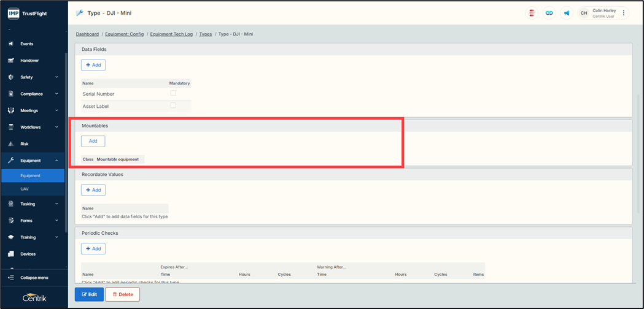Screen dimensions: 644x309
Task: Toggle Serial Number mandatory checkbox
Action: 173,93
